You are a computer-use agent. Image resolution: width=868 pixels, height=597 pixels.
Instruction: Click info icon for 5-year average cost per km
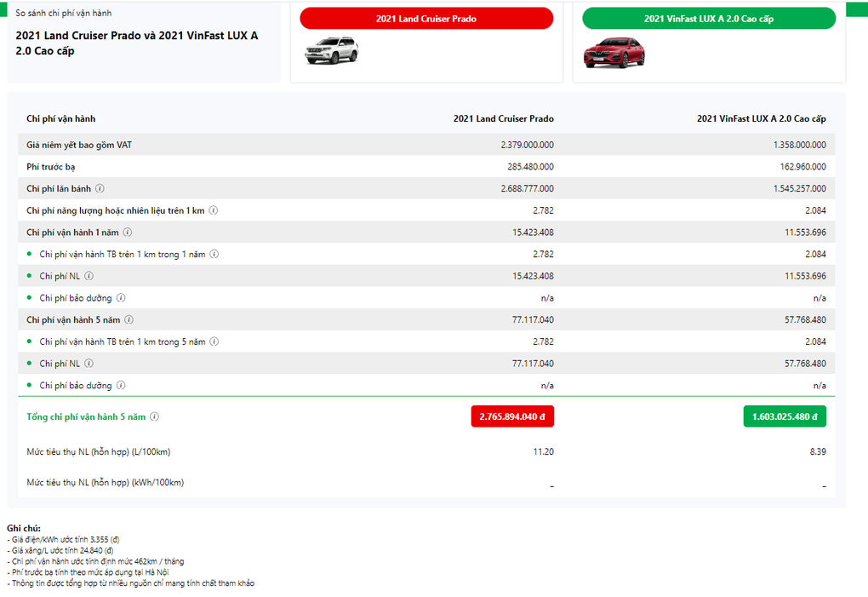214,342
